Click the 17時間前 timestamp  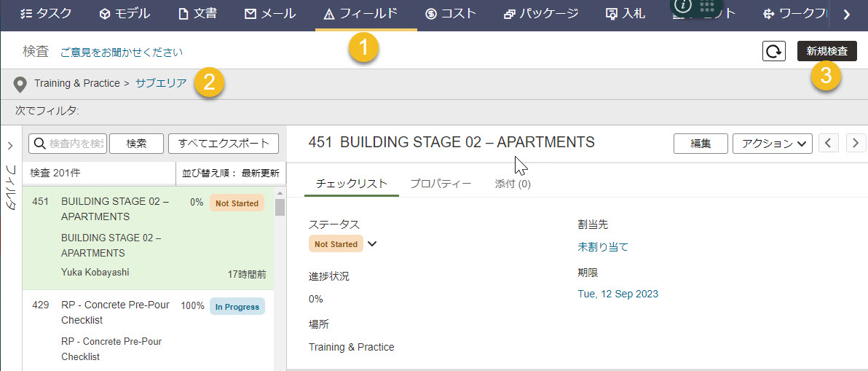(247, 273)
